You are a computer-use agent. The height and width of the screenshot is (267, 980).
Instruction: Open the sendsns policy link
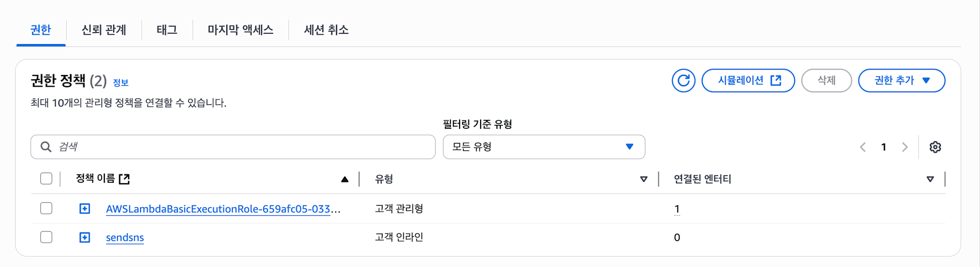pos(125,238)
